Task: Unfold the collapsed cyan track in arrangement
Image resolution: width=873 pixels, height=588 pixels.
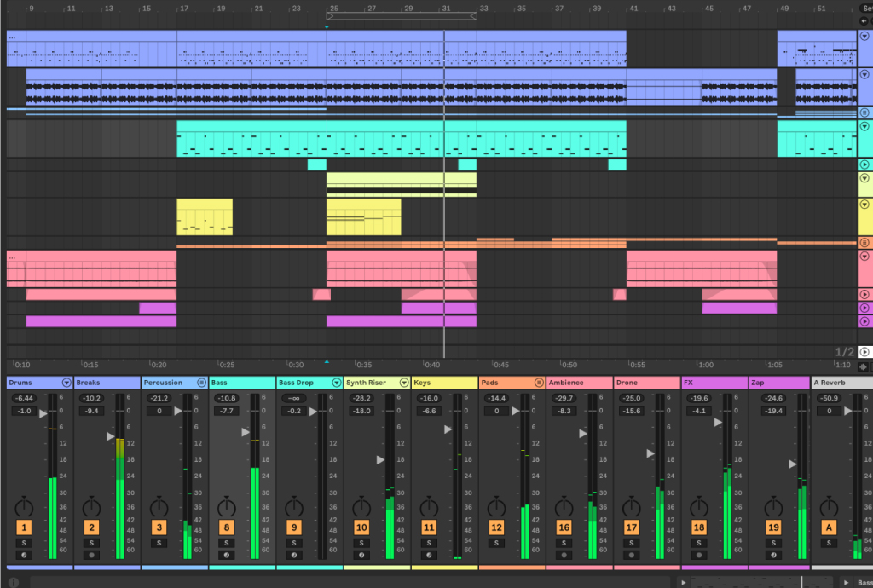Action: point(864,164)
